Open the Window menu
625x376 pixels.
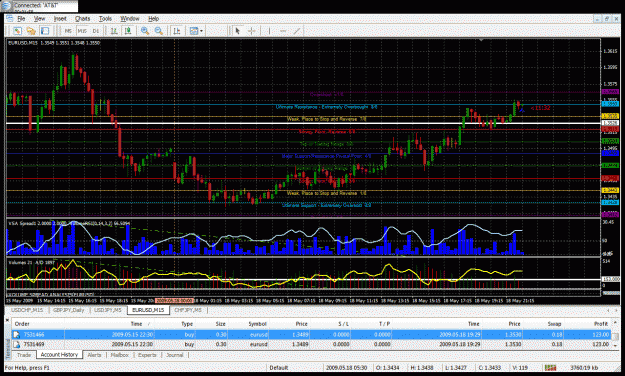click(x=130, y=18)
